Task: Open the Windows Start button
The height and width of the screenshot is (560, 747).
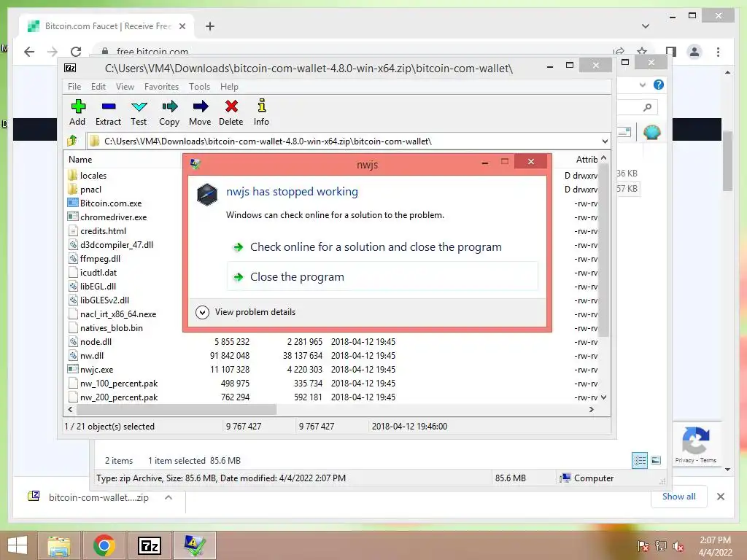Action: (x=18, y=545)
